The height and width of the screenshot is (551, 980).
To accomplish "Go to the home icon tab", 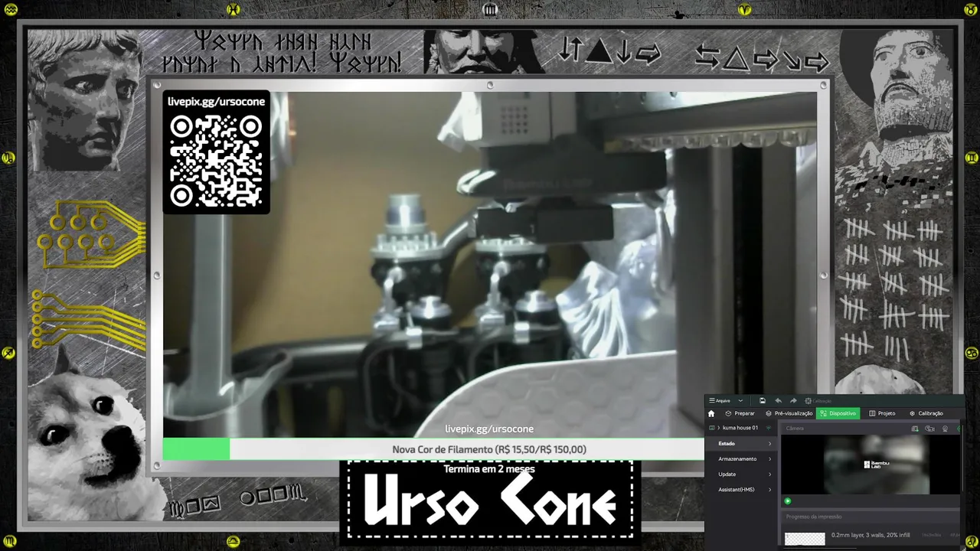I will [711, 413].
